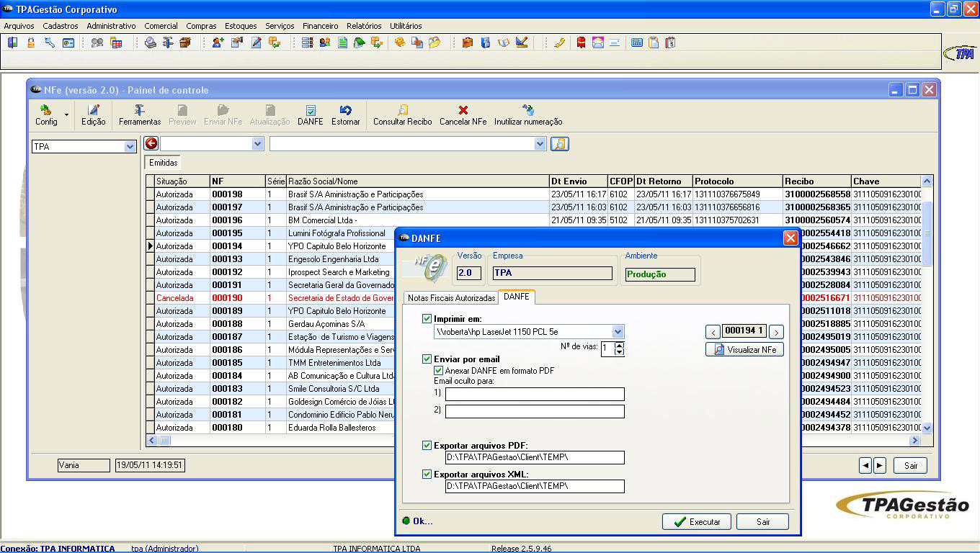Open the Config tool in NFe panel
The height and width of the screenshot is (553, 980).
coord(46,114)
